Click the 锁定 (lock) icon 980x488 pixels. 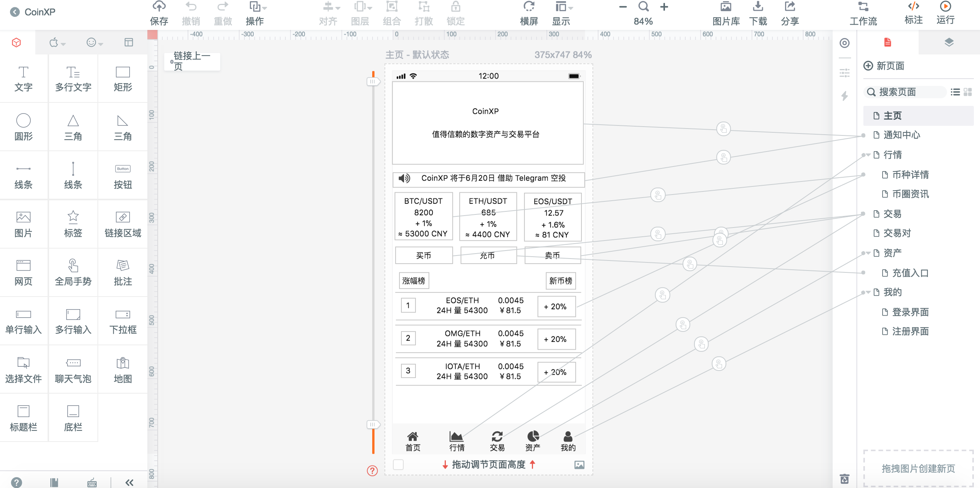[455, 7]
